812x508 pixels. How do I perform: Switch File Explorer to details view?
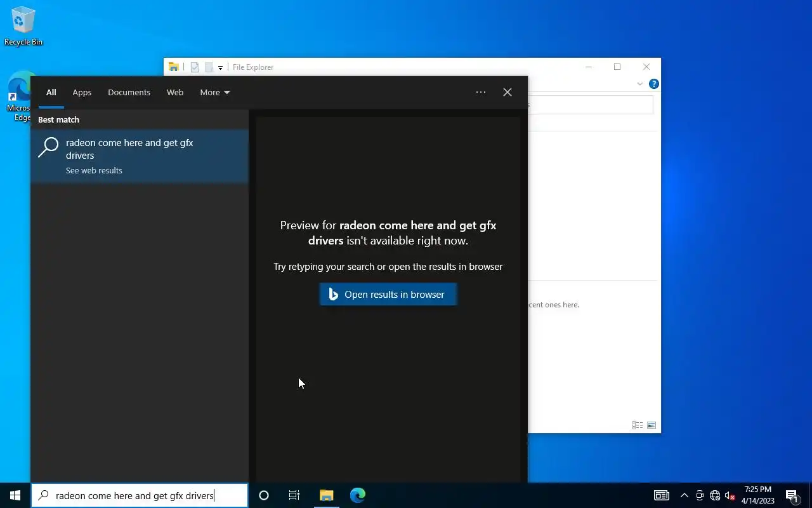pyautogui.click(x=638, y=425)
